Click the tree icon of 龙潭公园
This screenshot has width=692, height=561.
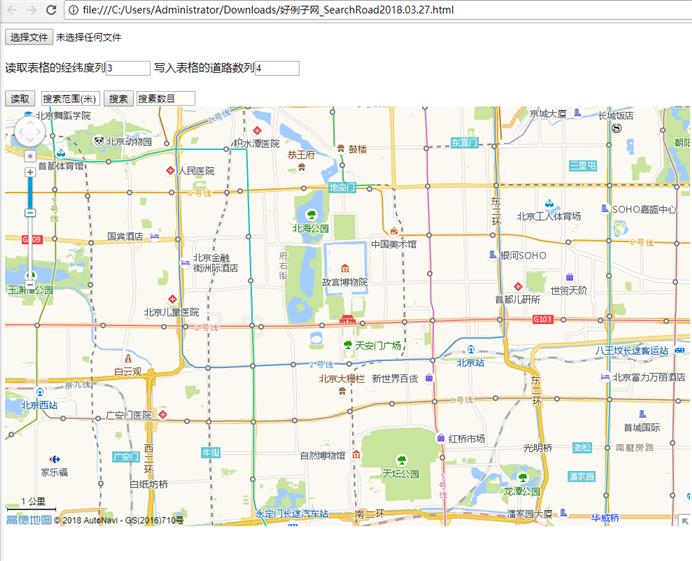pos(523,478)
